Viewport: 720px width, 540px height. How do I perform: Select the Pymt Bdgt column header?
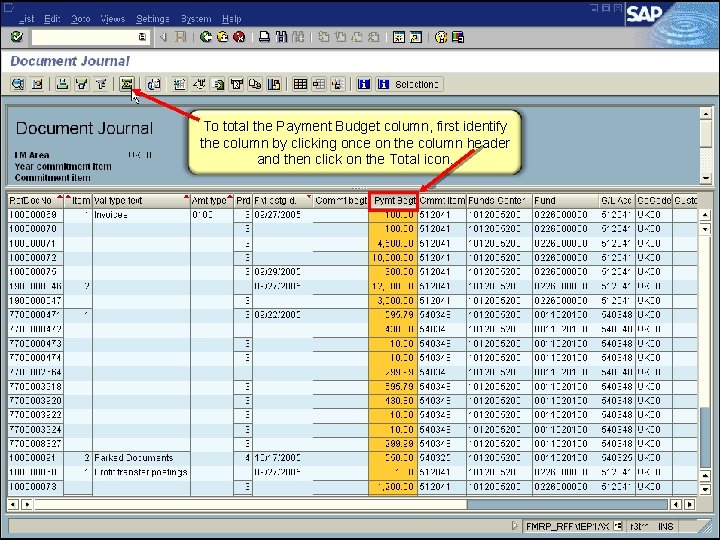(394, 201)
